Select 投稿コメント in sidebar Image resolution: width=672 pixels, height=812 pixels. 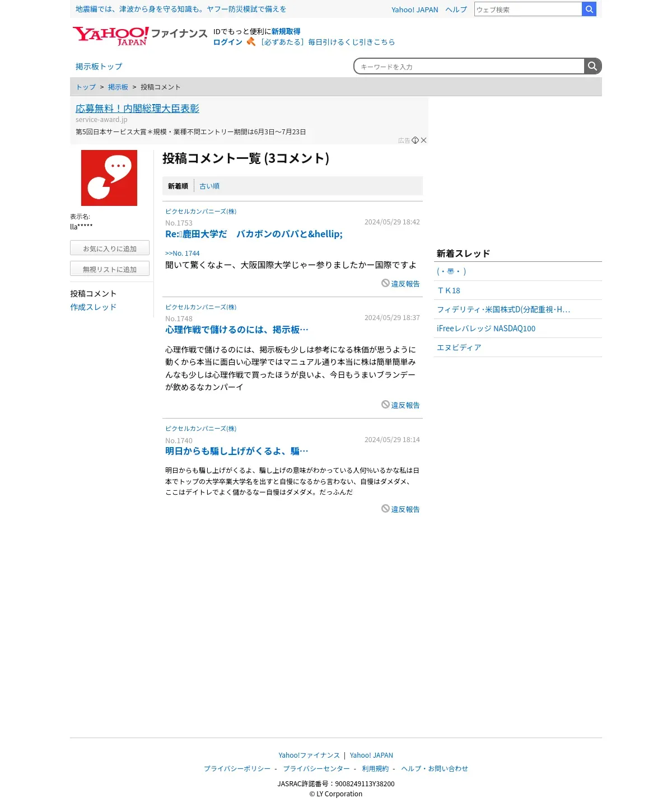[94, 294]
